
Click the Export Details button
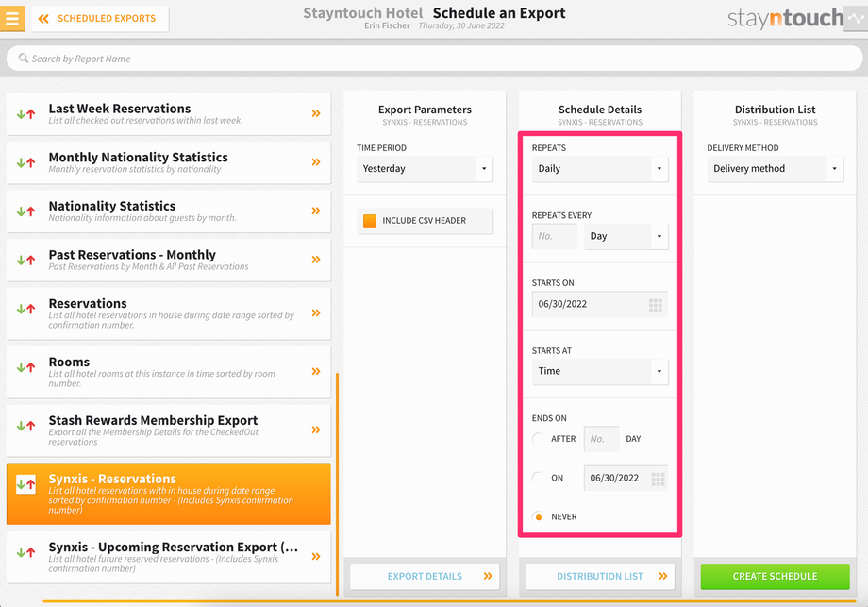(x=425, y=576)
